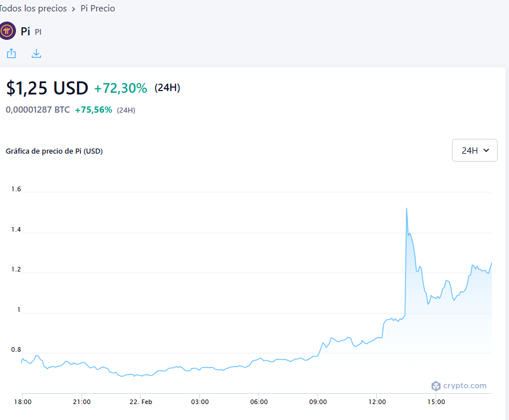The image size is (509, 420).
Task: Click the 03:00 x-axis label
Action: [x=200, y=402]
